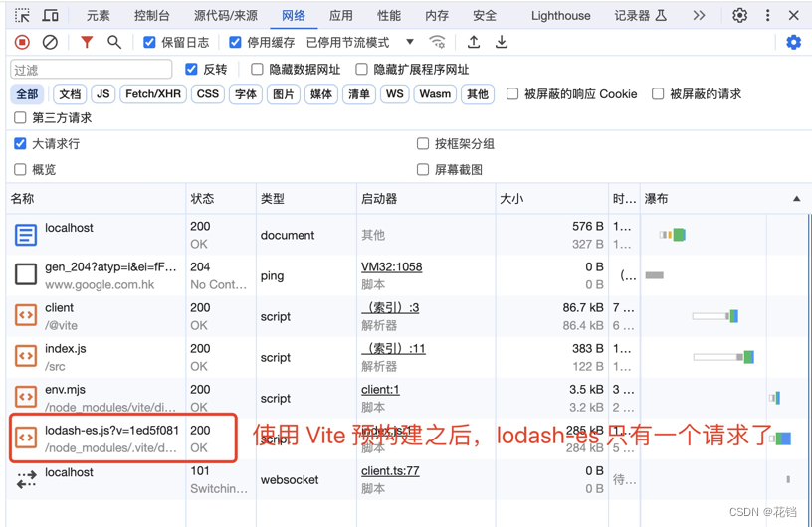
Task: Select the gen_204 ping request icon
Action: click(26, 274)
